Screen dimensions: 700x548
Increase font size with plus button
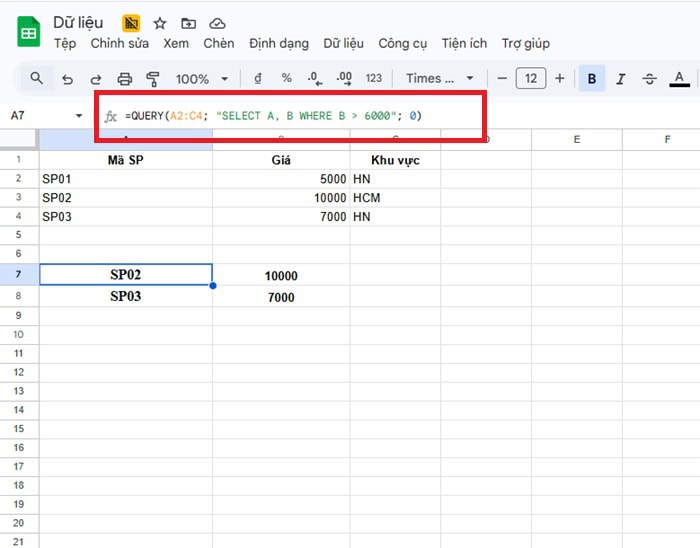(559, 79)
